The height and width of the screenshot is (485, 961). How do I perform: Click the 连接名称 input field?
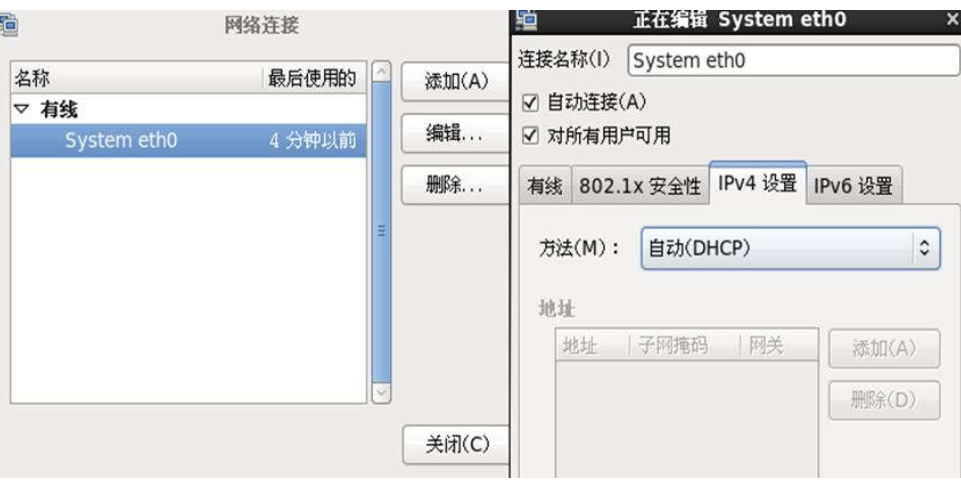coord(794,61)
